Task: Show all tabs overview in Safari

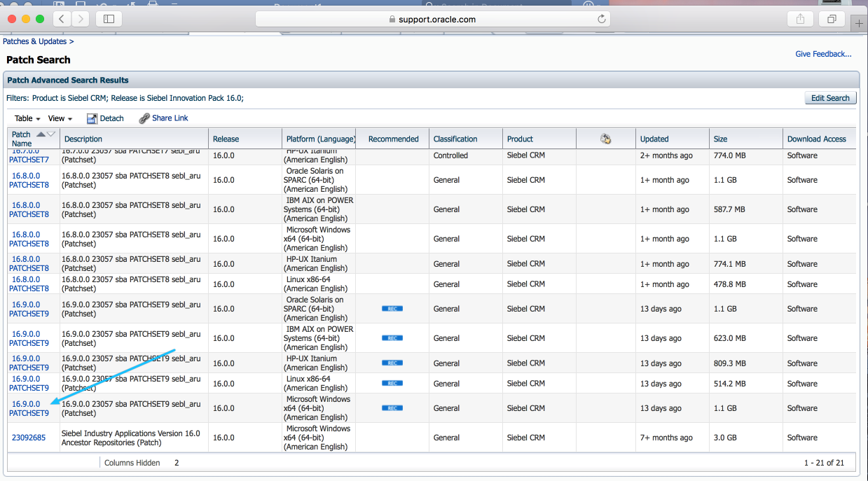Action: click(832, 19)
